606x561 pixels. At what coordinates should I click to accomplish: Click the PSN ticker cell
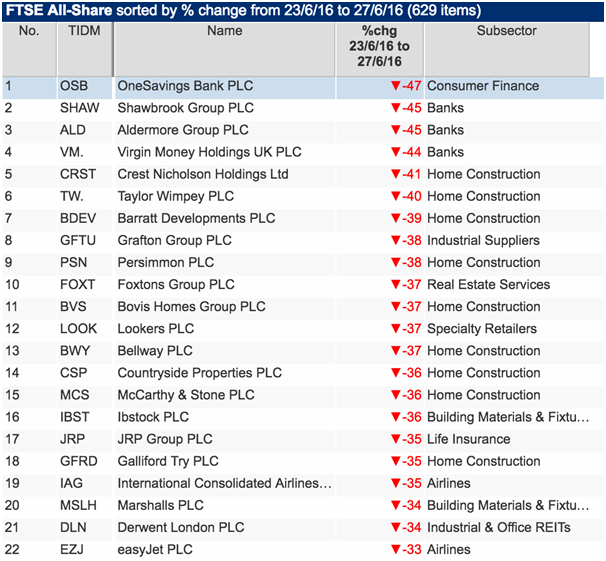click(x=73, y=262)
